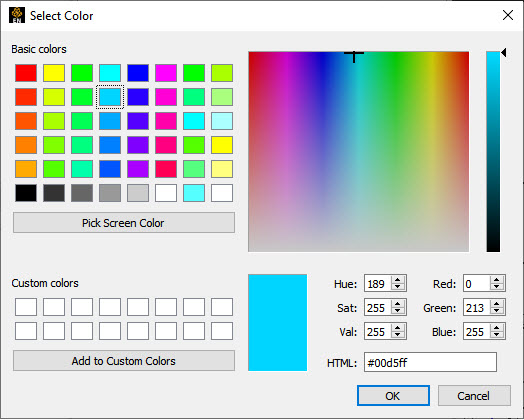The height and width of the screenshot is (420, 524).
Task: Click into the Green number field
Action: 477,308
